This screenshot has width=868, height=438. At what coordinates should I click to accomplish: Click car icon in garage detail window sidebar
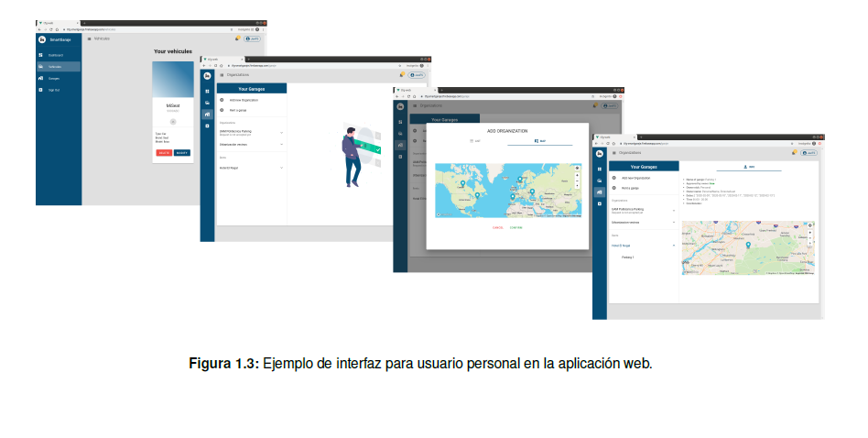[600, 181]
